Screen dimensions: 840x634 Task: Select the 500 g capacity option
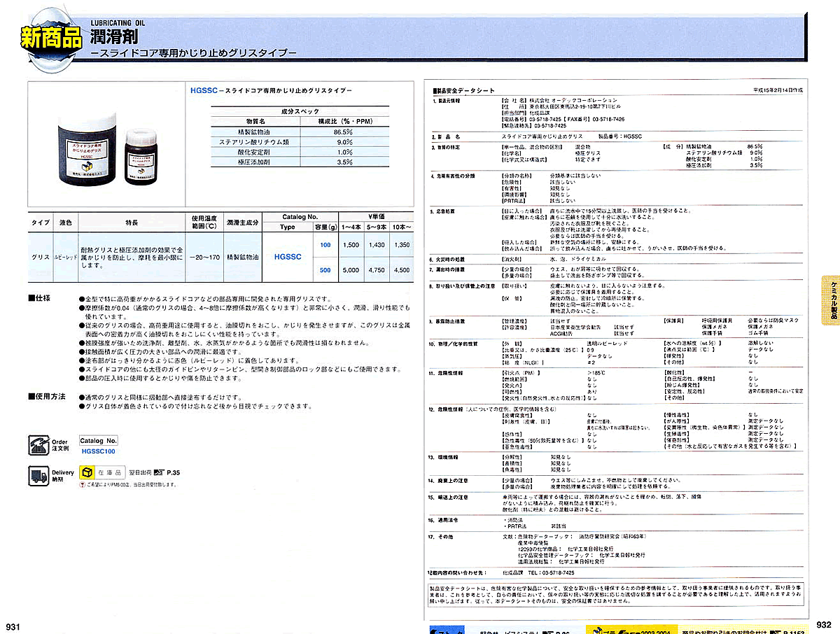[x=325, y=270]
